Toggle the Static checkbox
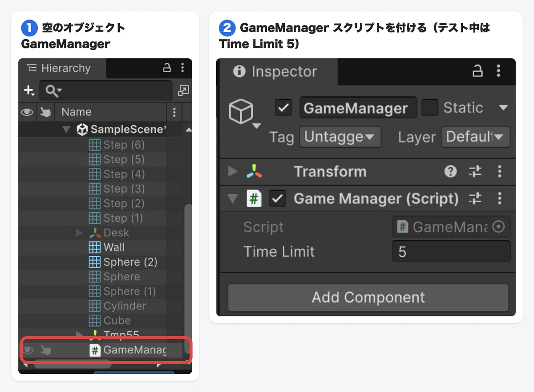The width and height of the screenshot is (534, 392). [x=429, y=108]
